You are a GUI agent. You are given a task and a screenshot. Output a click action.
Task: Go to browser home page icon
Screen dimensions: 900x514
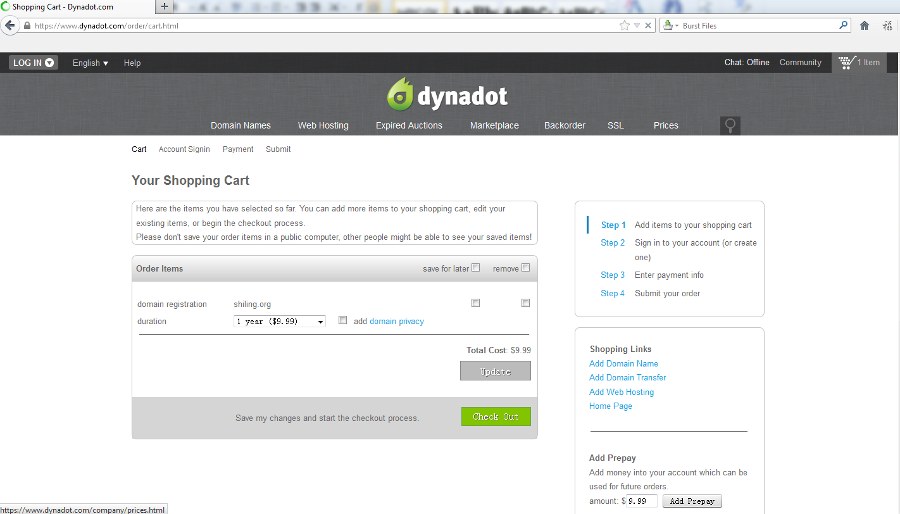click(864, 25)
